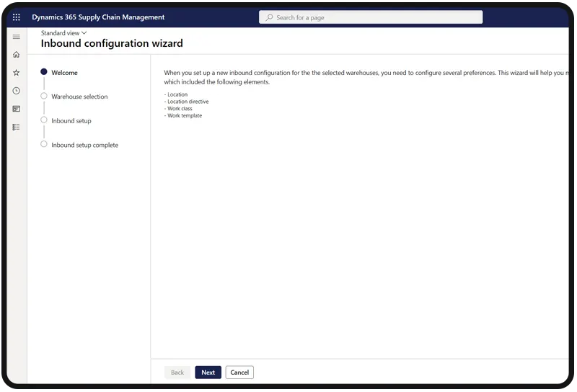The height and width of the screenshot is (392, 577).
Task: Show Recent pages clock icon
Action: (17, 91)
